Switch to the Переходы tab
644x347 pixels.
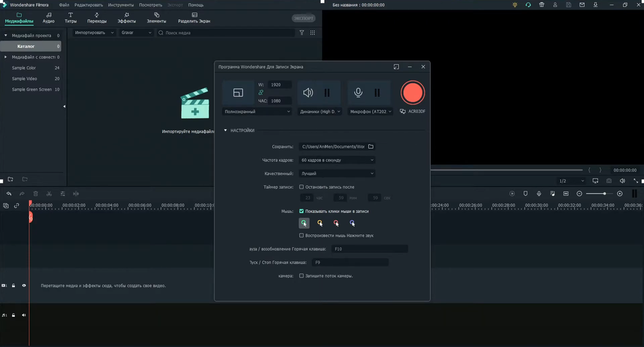click(x=97, y=17)
